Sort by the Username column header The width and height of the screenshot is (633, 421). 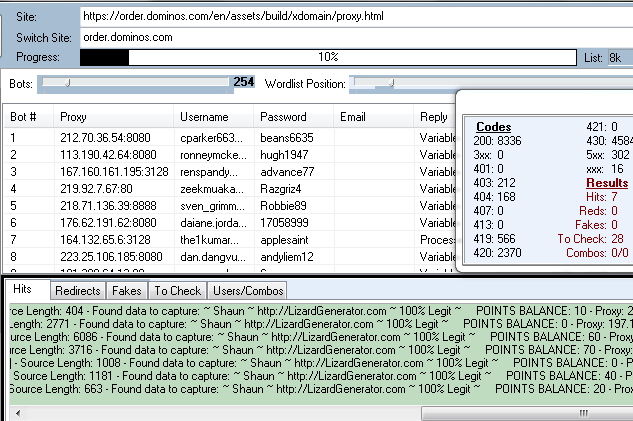pos(214,117)
